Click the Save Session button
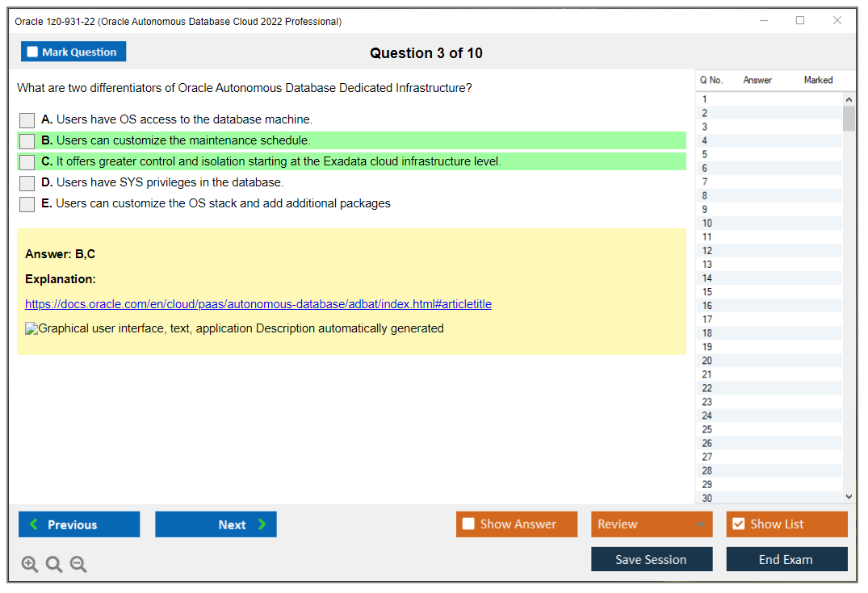Viewport: 868px width, 593px height. pos(652,559)
